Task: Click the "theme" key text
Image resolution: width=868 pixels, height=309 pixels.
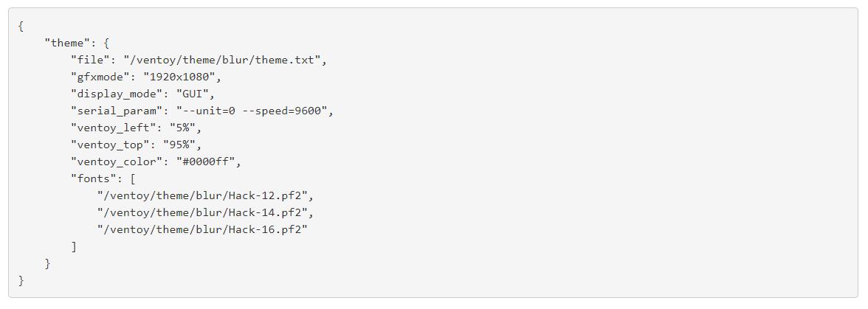Action: tap(67, 43)
